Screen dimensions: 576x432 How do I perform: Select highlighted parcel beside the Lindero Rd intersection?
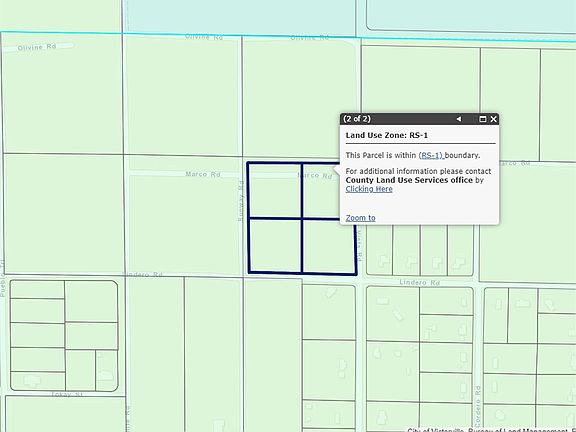[328, 246]
